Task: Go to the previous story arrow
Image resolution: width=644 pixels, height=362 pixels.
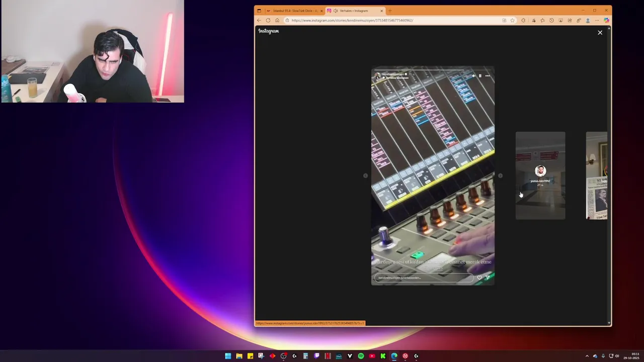Action: pyautogui.click(x=365, y=175)
